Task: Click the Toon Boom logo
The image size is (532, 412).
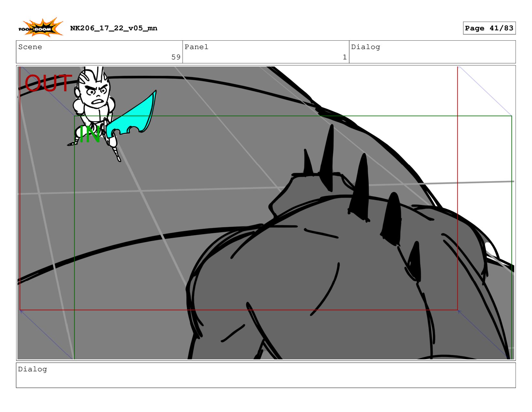Action: click(x=40, y=27)
